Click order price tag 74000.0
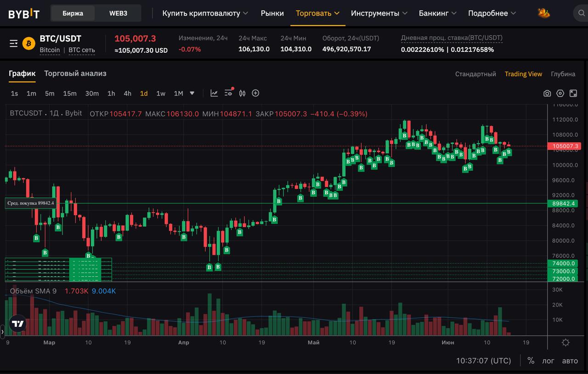This screenshot has height=374, width=588. [563, 263]
